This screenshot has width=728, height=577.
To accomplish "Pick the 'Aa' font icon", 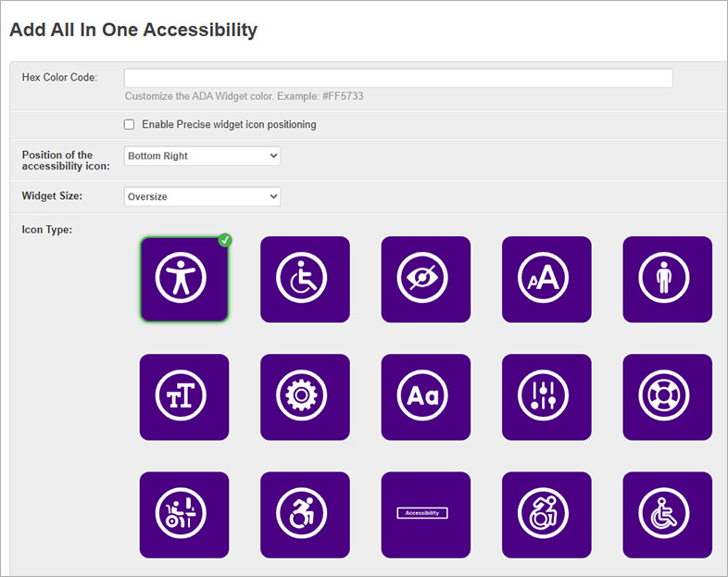I will click(x=426, y=397).
